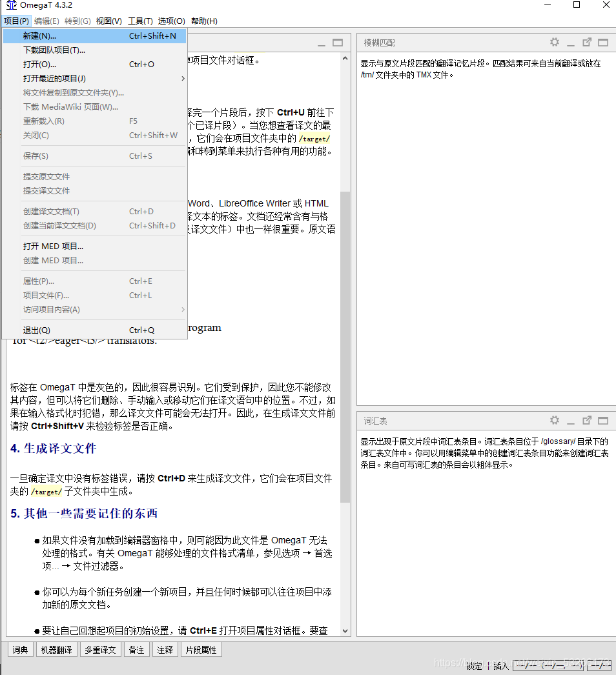Switch to the 机器翻译 tab
This screenshot has width=616, height=675.
click(56, 650)
